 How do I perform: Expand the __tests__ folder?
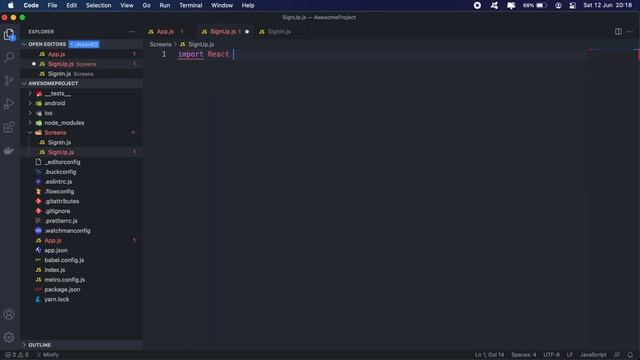point(30,93)
